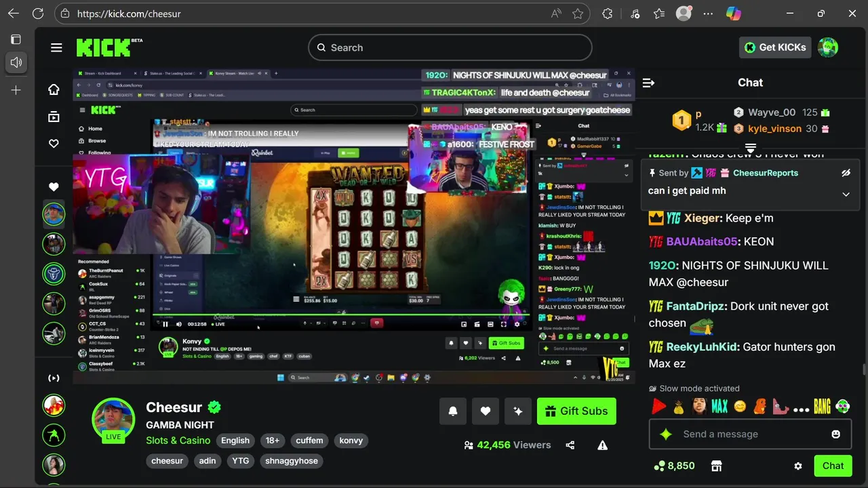Follow Cheesur with the heart button

click(486, 411)
